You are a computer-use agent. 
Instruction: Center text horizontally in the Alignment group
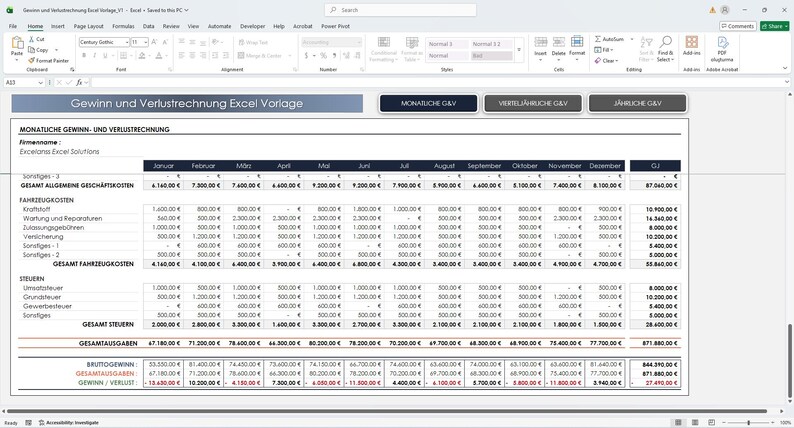pyautogui.click(x=192, y=55)
